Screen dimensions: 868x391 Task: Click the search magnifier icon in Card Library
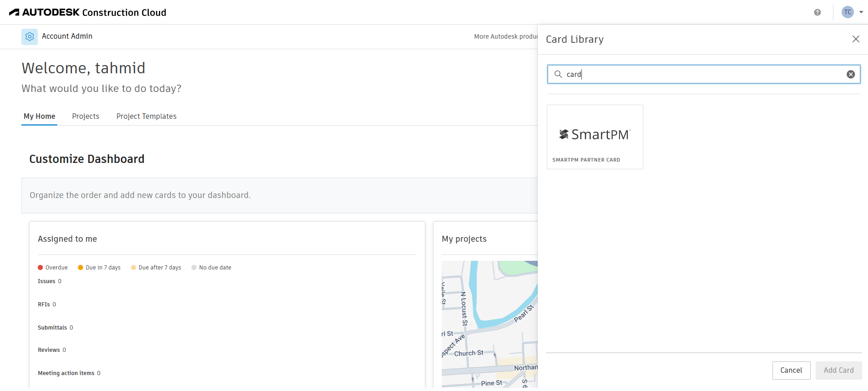coord(558,74)
